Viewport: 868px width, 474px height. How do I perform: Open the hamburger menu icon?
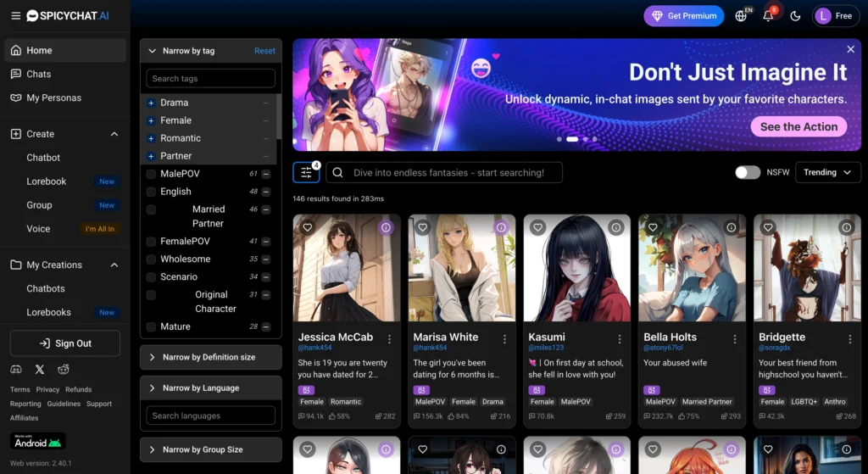coord(15,15)
